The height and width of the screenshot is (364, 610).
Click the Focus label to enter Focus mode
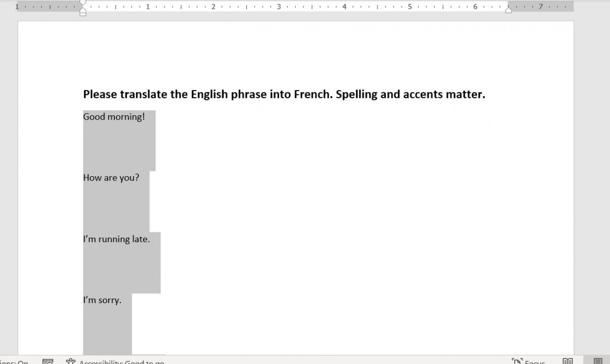pyautogui.click(x=536, y=361)
